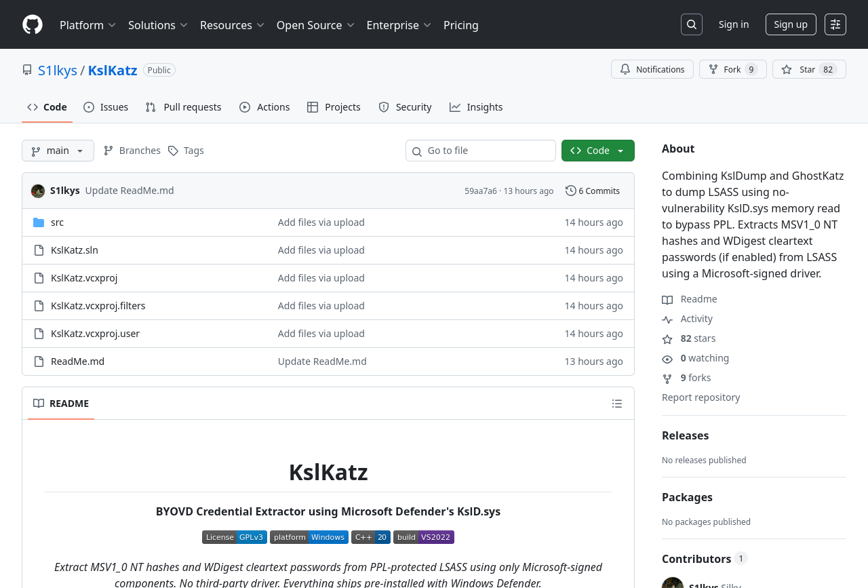
Task: Toggle Notifications for this repository
Action: [652, 69]
